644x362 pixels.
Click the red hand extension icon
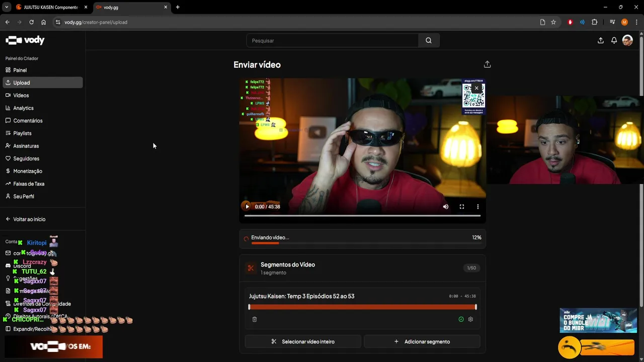click(x=570, y=22)
